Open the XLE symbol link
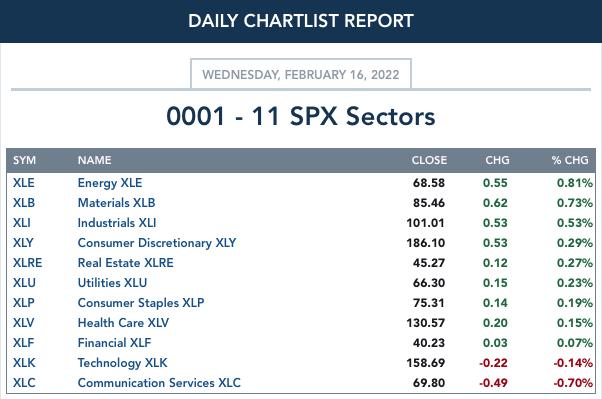The width and height of the screenshot is (602, 399). [23, 183]
